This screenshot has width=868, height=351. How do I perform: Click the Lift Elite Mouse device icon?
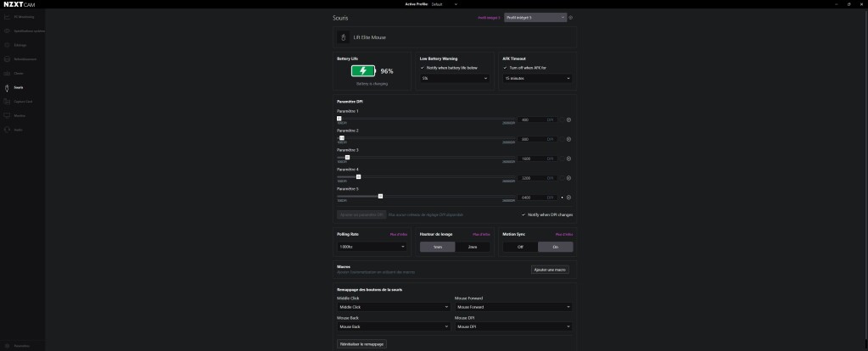(x=343, y=37)
